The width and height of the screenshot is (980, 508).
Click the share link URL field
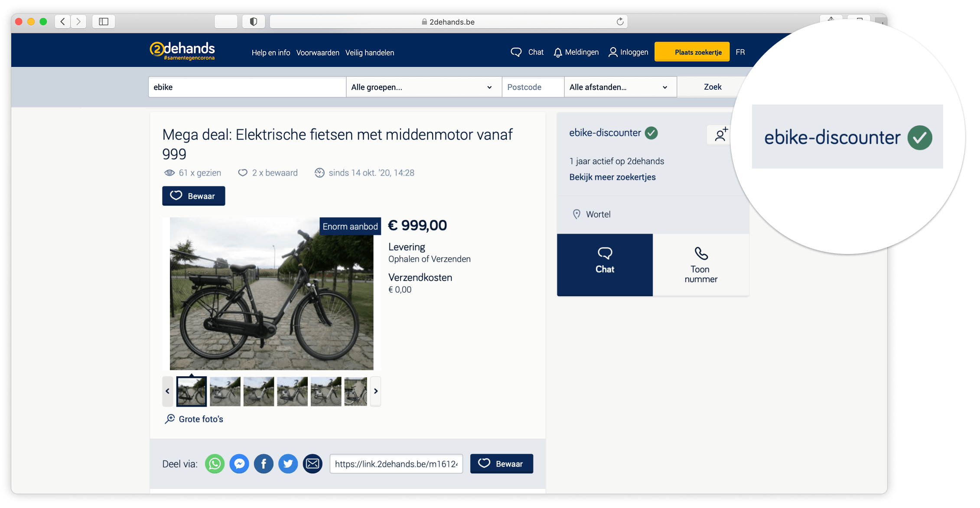click(x=396, y=464)
